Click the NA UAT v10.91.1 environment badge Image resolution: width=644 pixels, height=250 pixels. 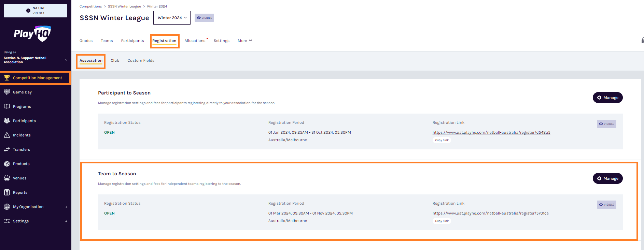pyautogui.click(x=36, y=11)
